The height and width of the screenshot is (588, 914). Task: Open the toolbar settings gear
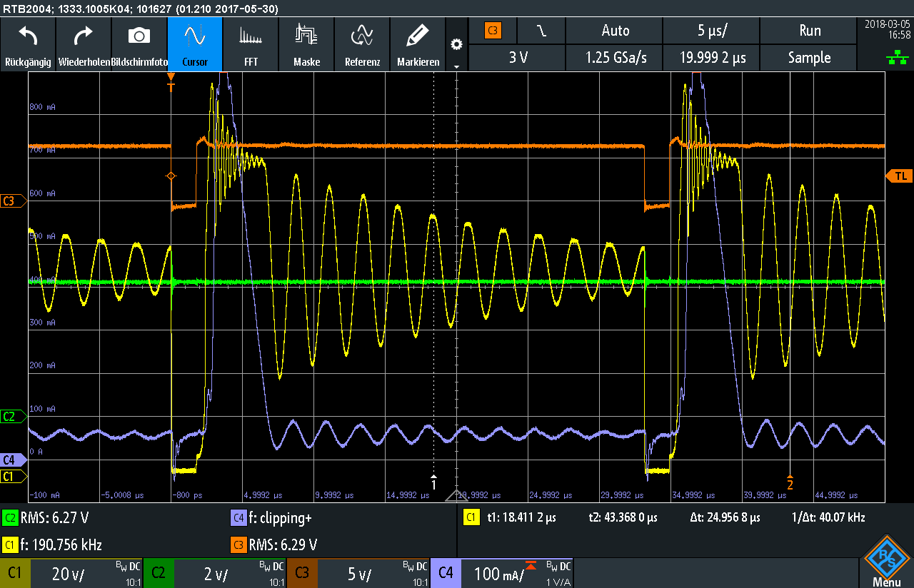[456, 44]
